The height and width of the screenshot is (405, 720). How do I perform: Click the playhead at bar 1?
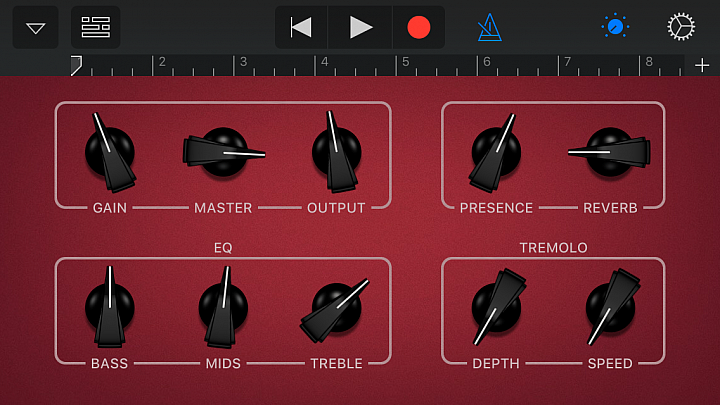click(x=76, y=66)
